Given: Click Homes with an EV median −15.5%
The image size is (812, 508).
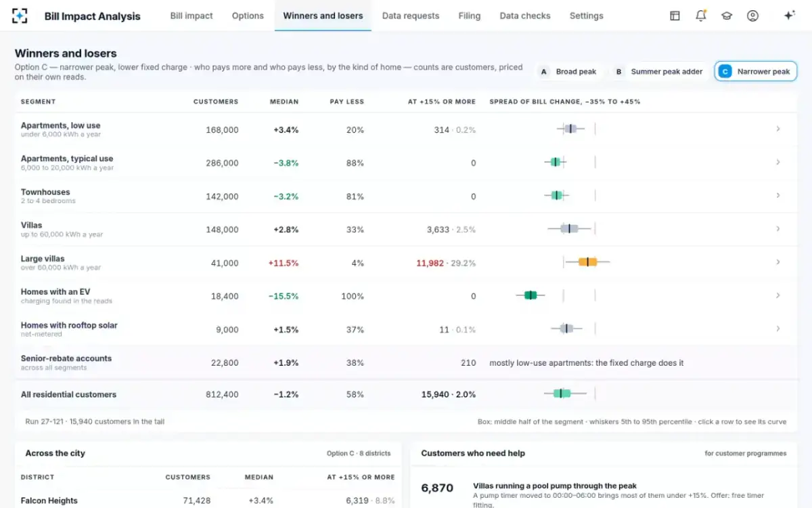Looking at the screenshot, I should 284,296.
